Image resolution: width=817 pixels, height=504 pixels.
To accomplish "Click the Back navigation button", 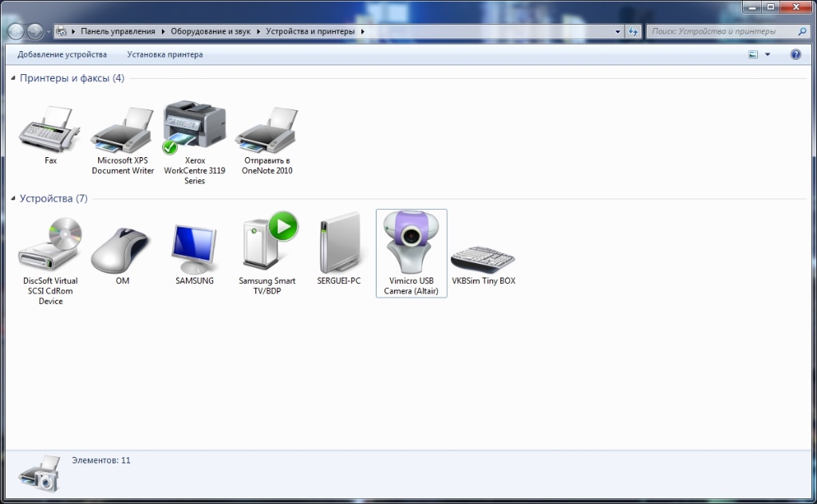I will 16,32.
